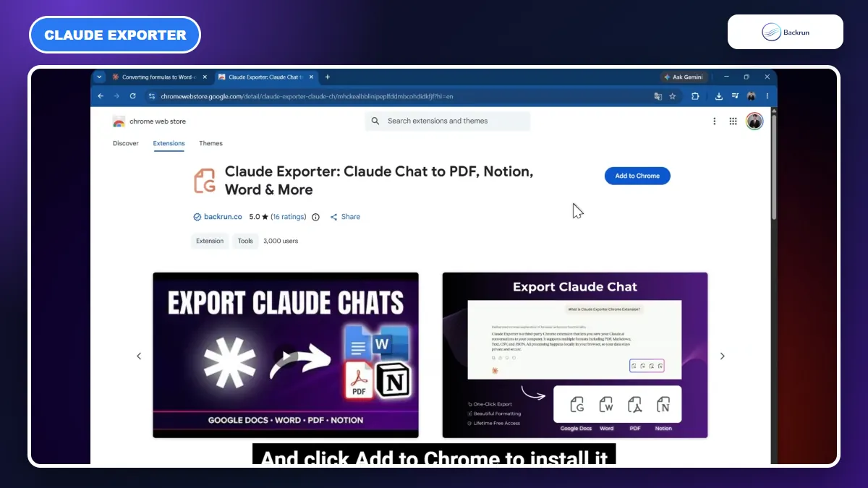Play the Export Claude Chats video thumbnail
The image size is (868, 488).
(286, 355)
